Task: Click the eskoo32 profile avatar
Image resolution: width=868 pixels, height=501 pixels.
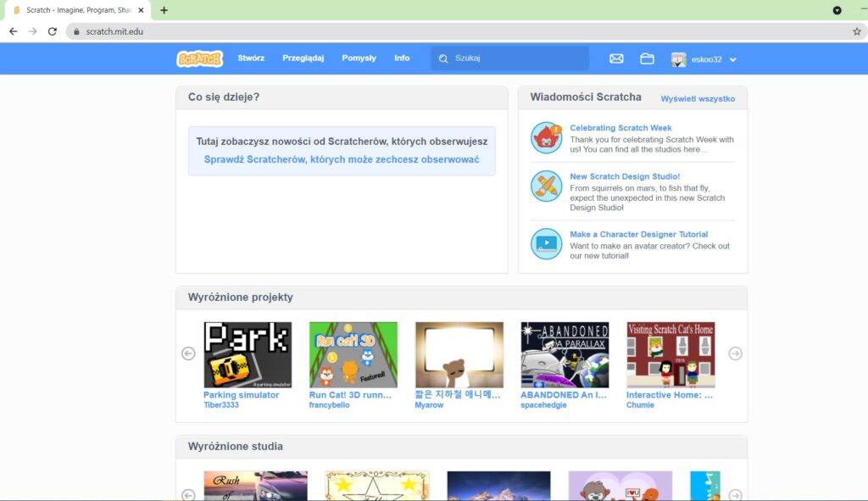Action: click(x=679, y=59)
